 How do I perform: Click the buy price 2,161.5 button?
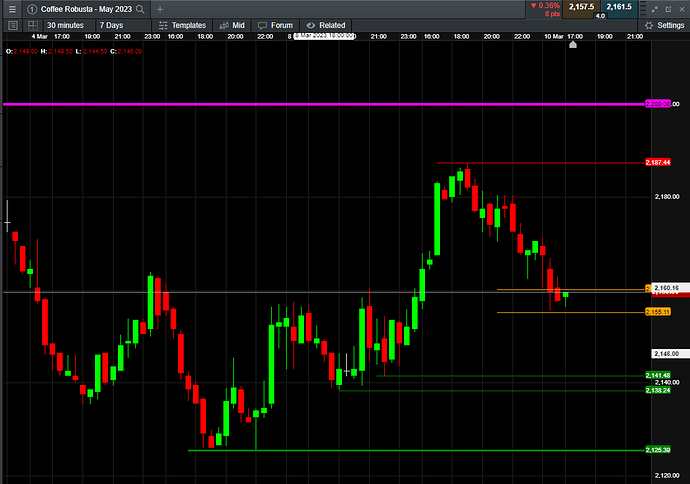[619, 7]
